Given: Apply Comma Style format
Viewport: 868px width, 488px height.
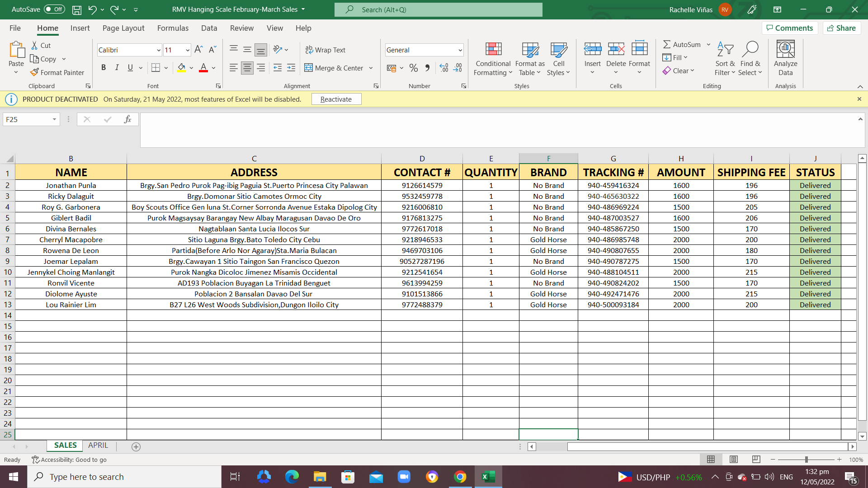Looking at the screenshot, I should [x=427, y=68].
